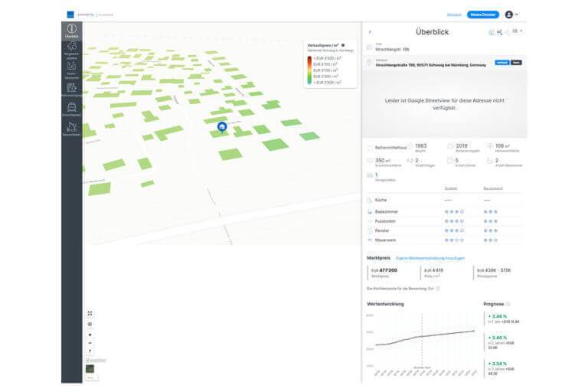Reset map compass to north
The width and height of the screenshot is (588, 392).
tap(90, 351)
